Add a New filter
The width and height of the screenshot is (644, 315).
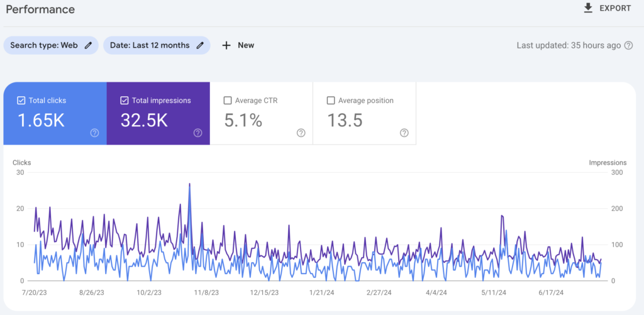tap(246, 46)
